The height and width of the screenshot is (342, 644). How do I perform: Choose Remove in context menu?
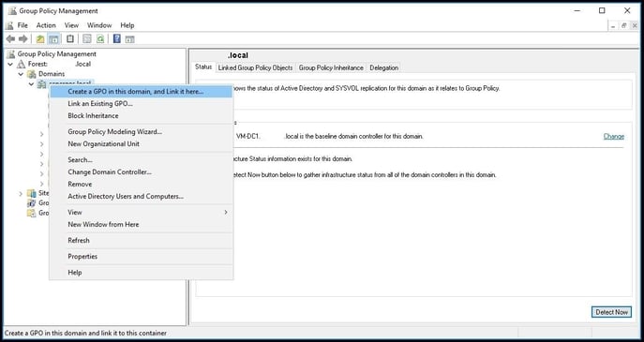point(141,184)
